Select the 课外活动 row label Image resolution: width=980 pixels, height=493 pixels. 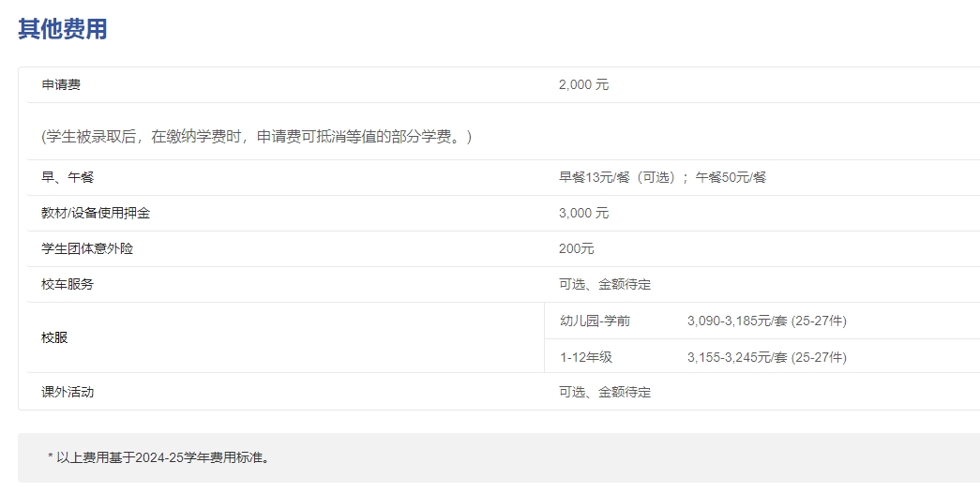coord(68,392)
